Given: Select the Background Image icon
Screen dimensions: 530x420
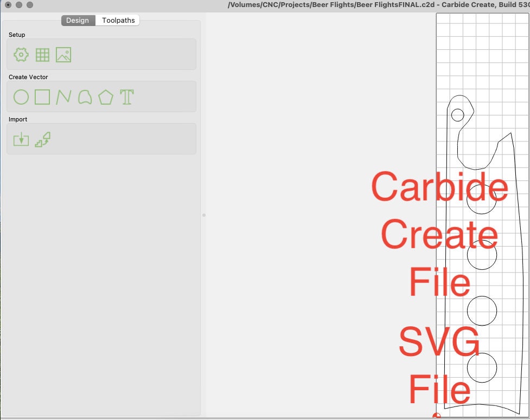Looking at the screenshot, I should click(x=63, y=54).
